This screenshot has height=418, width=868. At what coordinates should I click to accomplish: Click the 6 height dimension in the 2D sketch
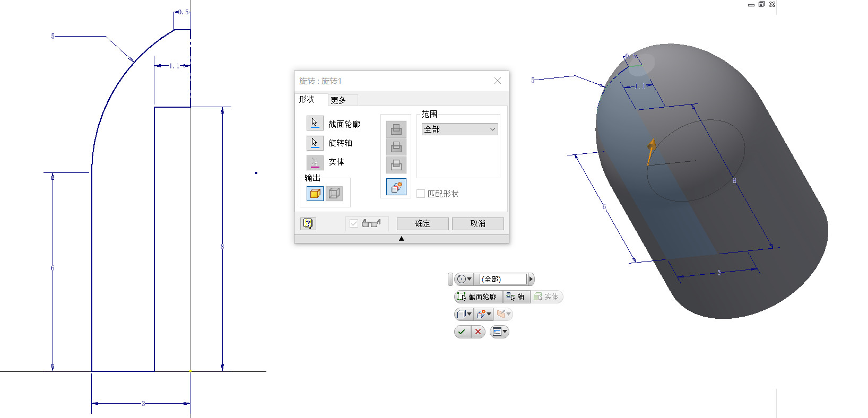click(53, 268)
